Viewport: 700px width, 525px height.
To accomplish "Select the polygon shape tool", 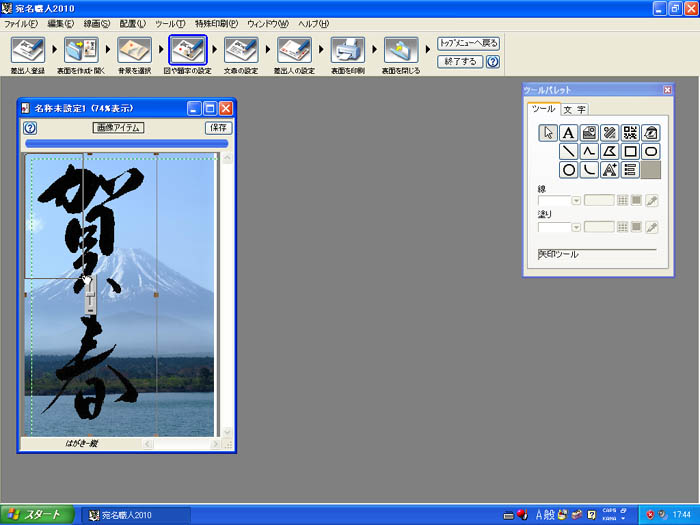I will (x=609, y=152).
